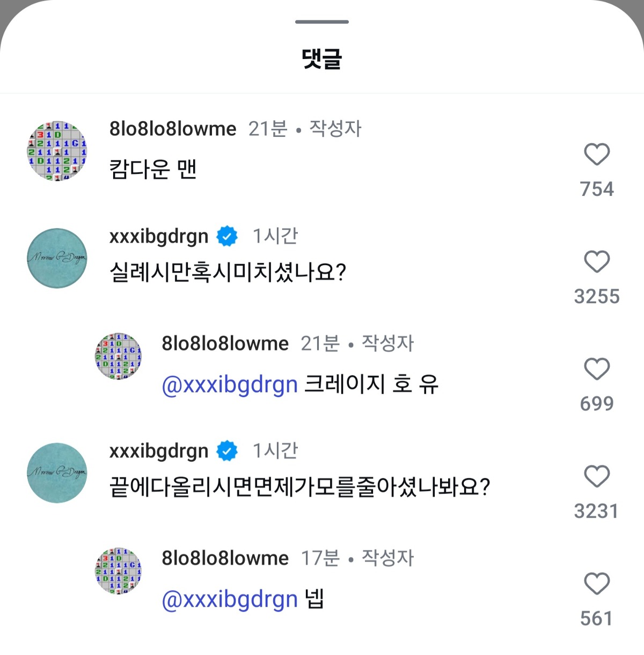This screenshot has width=644, height=655.
Task: Like the '실례시만혹시미치셨나요?' comment
Action: 597,262
